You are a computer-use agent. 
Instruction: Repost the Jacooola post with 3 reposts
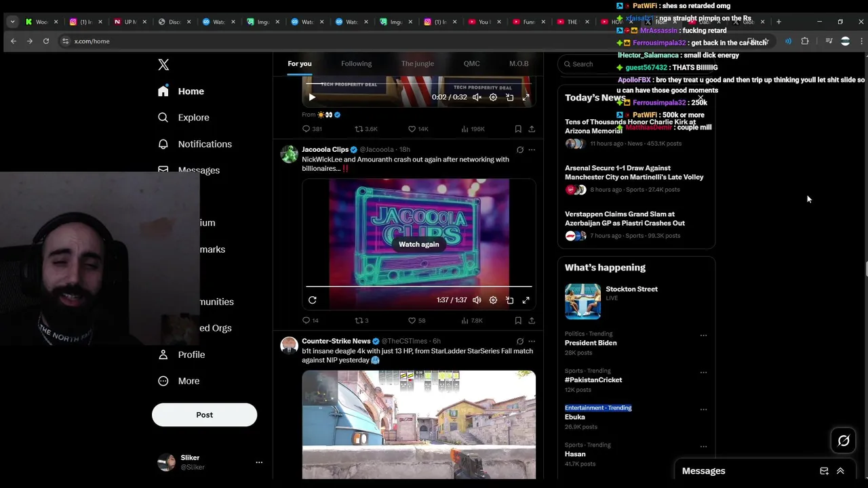click(362, 321)
